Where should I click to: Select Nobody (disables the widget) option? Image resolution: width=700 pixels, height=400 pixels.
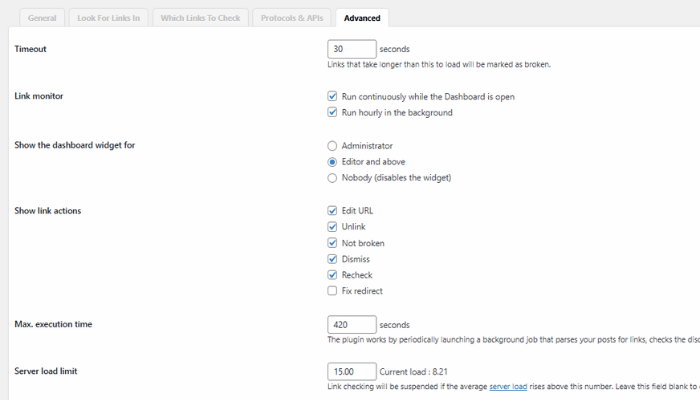pyautogui.click(x=332, y=178)
